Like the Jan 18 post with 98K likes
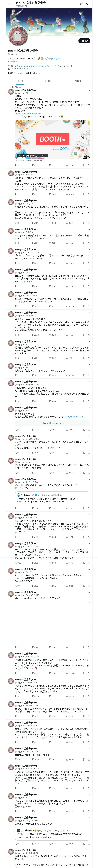The width and height of the screenshot is (98, 868). pyautogui.click(x=52, y=194)
